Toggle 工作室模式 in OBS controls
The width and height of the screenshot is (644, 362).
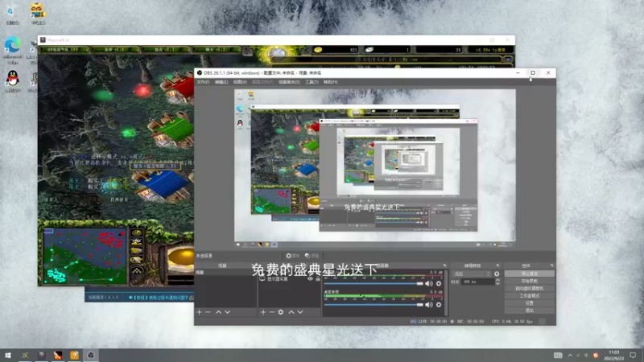[x=530, y=295]
